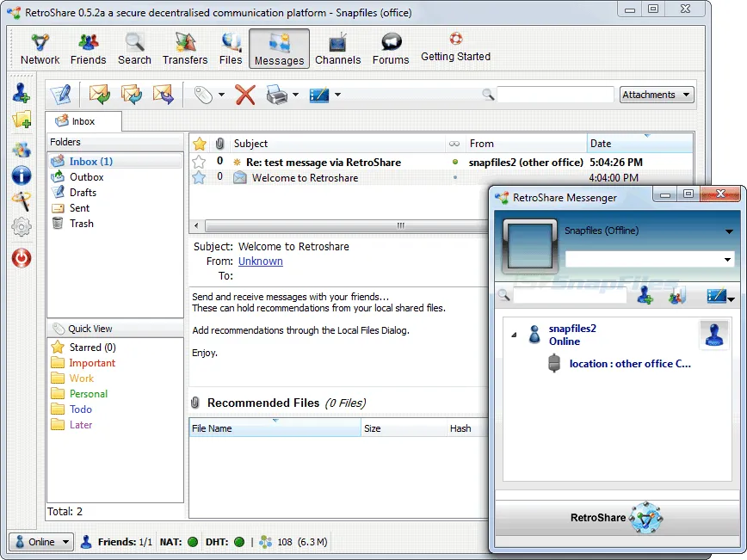The height and width of the screenshot is (560, 747).
Task: Select the Sent folder
Action: [79, 208]
